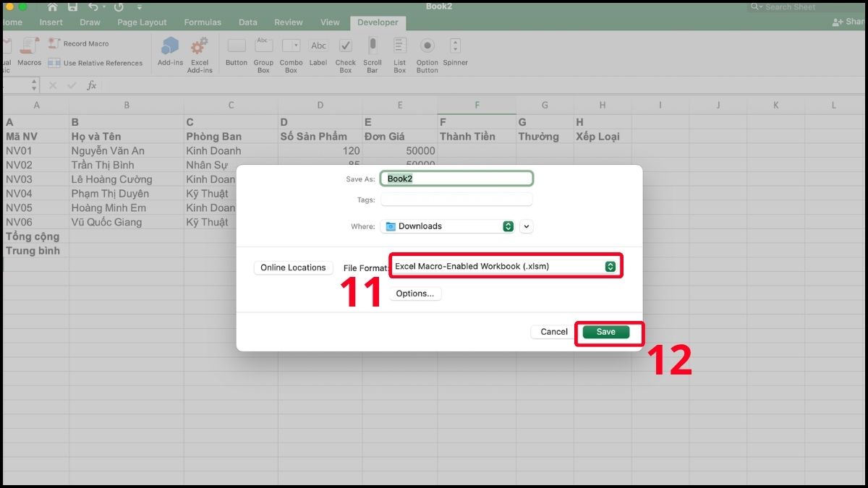The width and height of the screenshot is (868, 488).
Task: Insert a Spinner control
Action: [455, 53]
